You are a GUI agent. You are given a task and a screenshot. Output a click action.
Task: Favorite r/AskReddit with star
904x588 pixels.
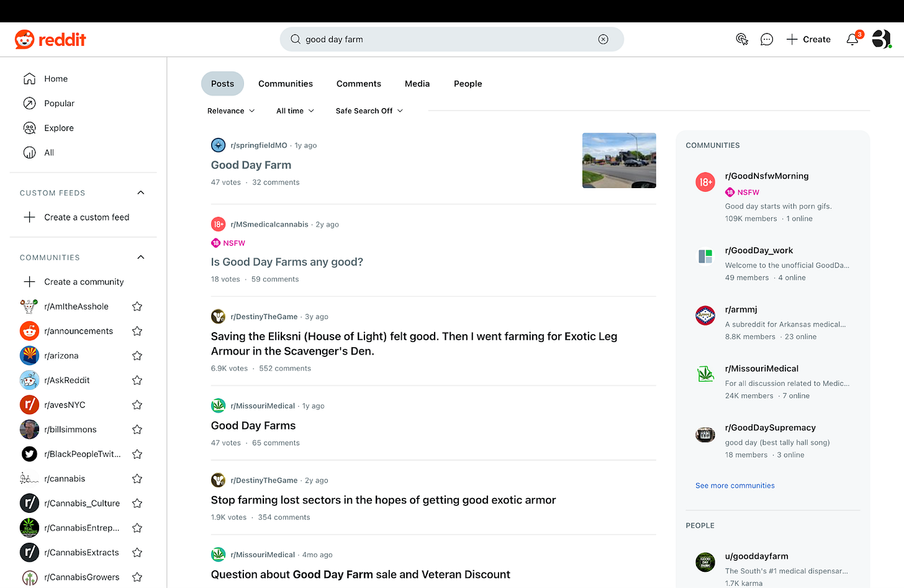click(x=137, y=380)
